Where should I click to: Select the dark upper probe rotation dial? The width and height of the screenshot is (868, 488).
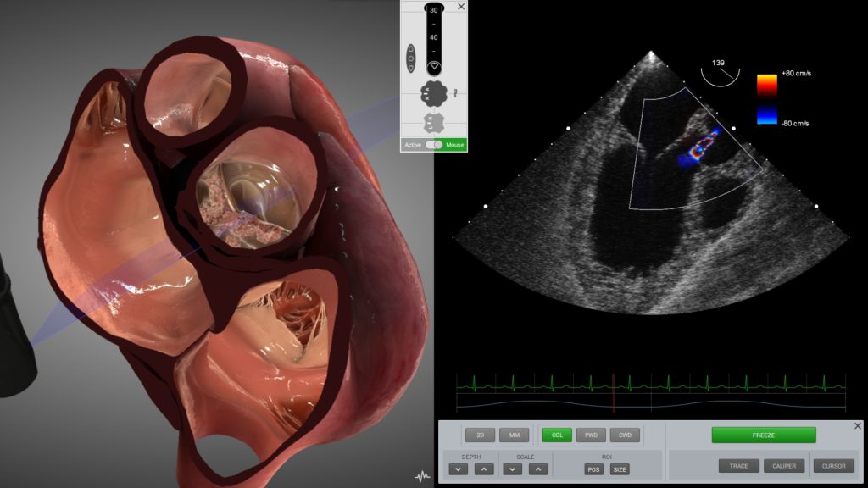tap(433, 93)
